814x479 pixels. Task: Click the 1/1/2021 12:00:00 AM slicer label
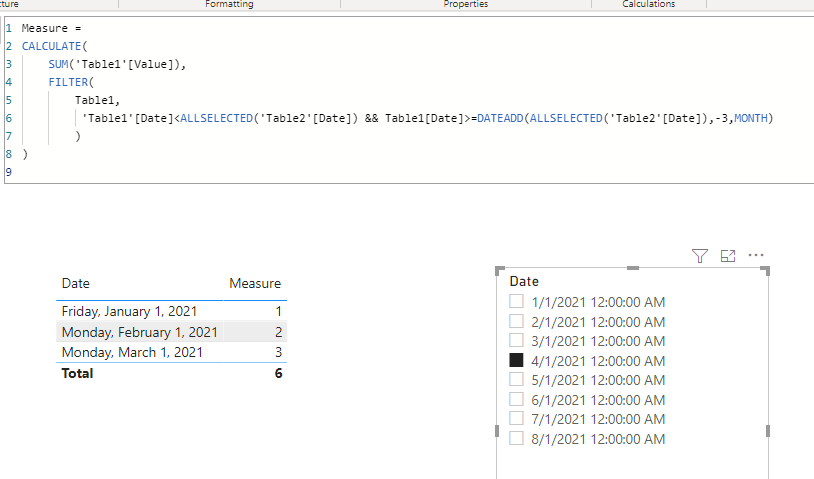click(x=598, y=302)
